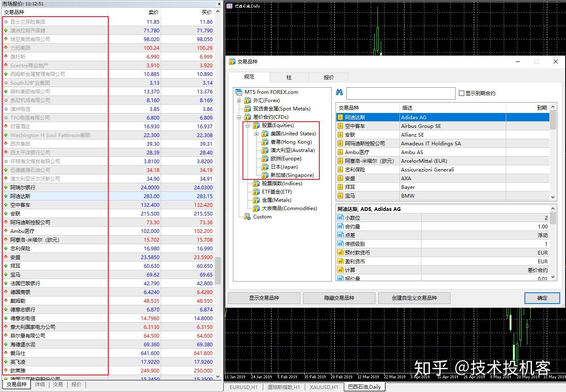566x392 pixels.
Task: Open the 大宗商品(Commodities) group icon
Action: pos(256,208)
